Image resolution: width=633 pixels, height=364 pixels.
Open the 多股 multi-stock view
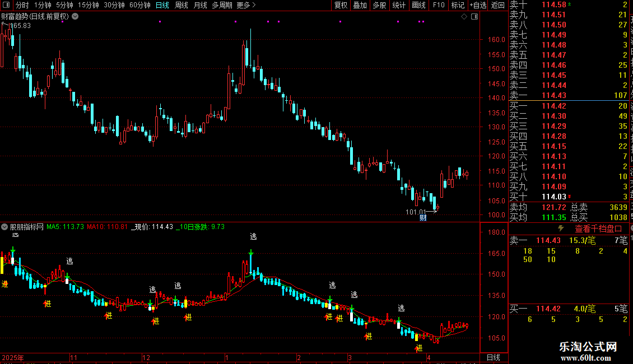pyautogui.click(x=379, y=5)
